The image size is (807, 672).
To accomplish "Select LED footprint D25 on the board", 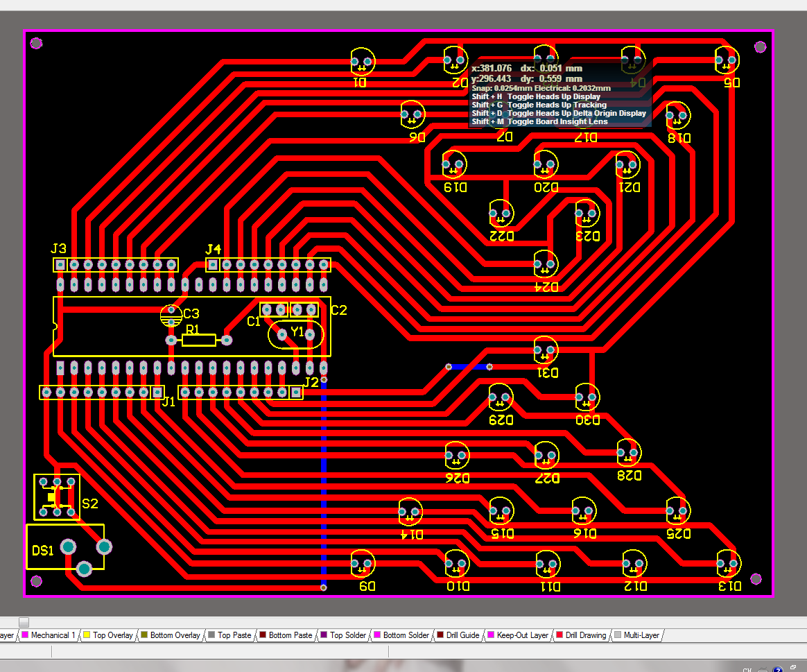I will [678, 511].
